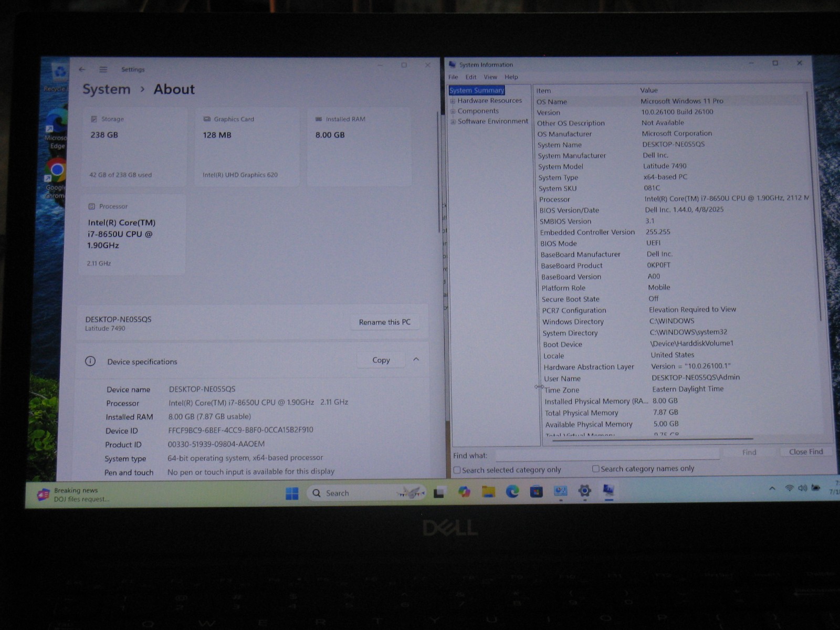Click the Find button in System Information
This screenshot has height=630, width=840.
pyautogui.click(x=749, y=453)
